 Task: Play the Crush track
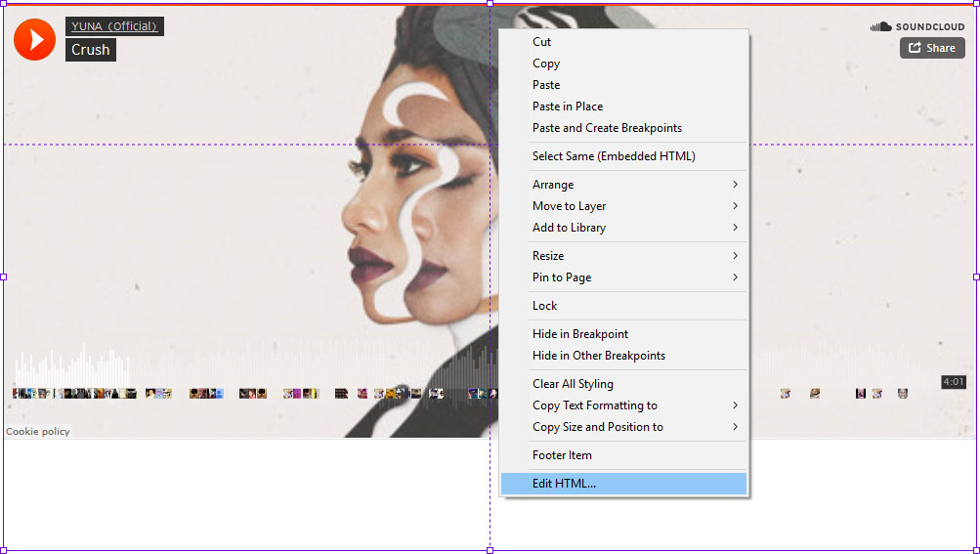[34, 39]
